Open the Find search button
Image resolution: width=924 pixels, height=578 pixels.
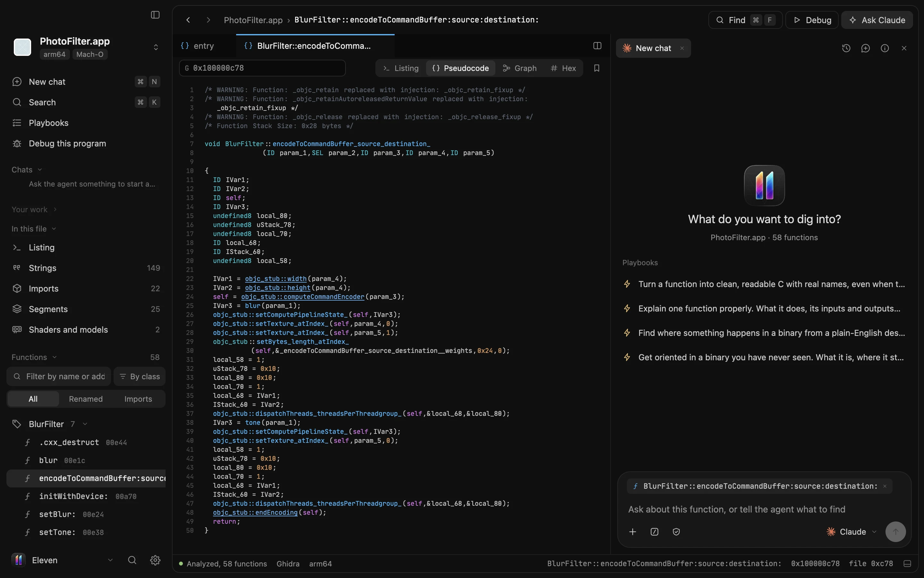click(x=745, y=20)
